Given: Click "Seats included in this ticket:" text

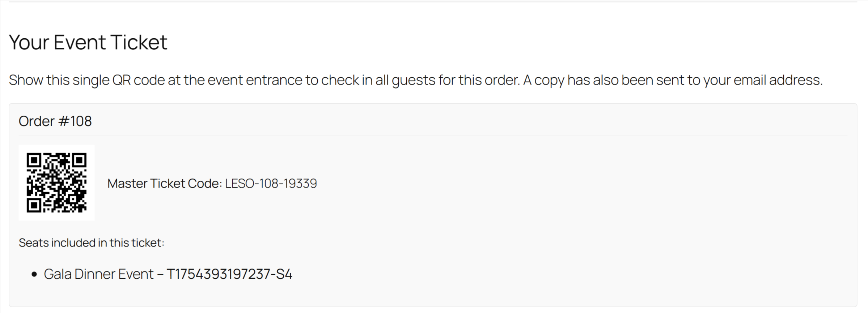Looking at the screenshot, I should point(92,243).
